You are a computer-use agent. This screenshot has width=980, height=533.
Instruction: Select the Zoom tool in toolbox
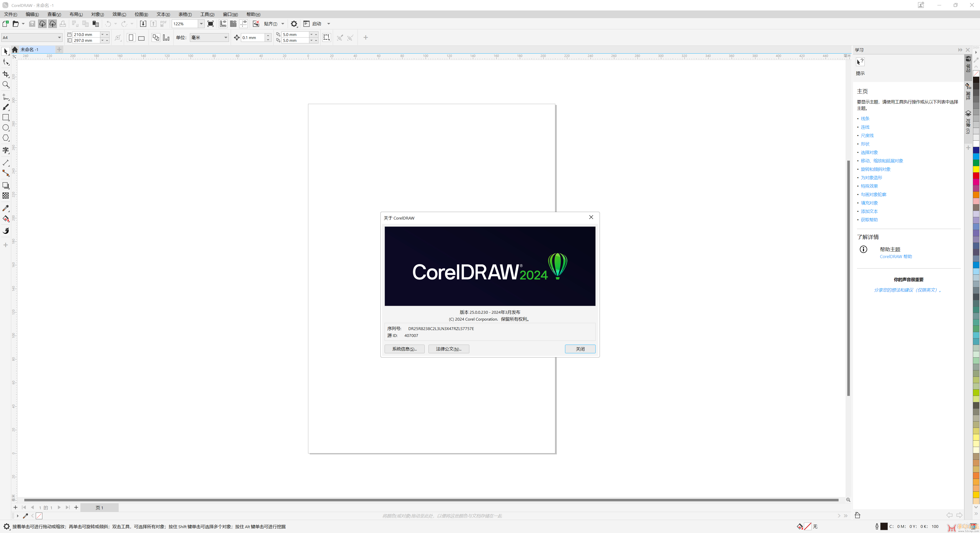pos(6,84)
